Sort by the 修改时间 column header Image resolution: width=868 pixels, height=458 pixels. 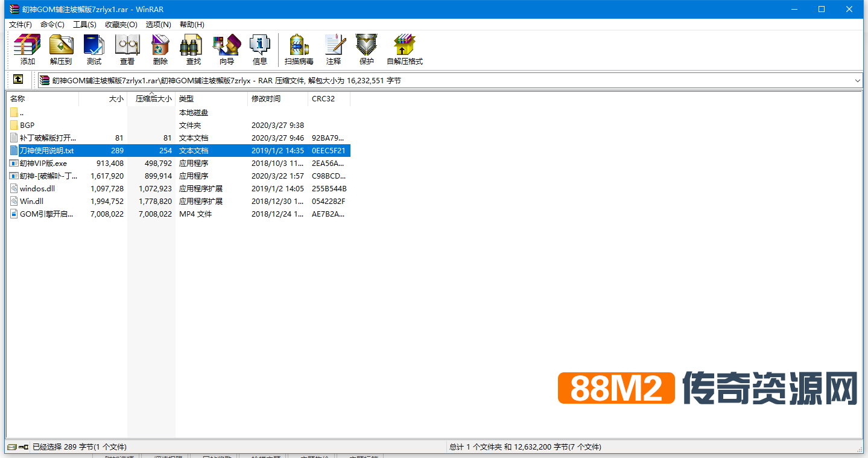277,99
